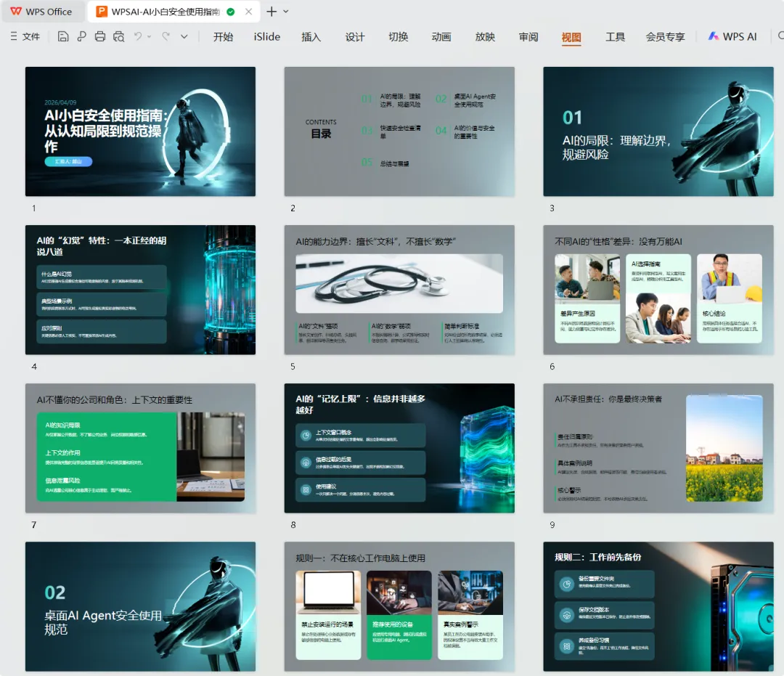Open the 会员专享 tab

[x=665, y=36]
